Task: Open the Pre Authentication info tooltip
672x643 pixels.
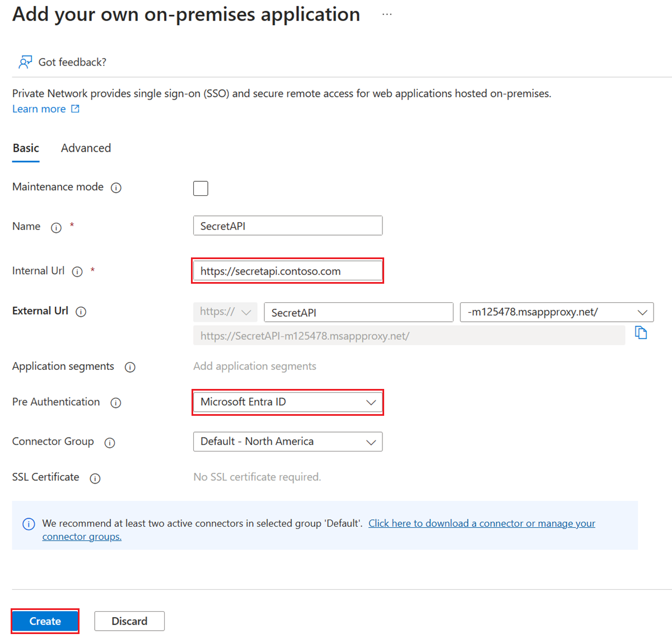Action: pos(115,403)
